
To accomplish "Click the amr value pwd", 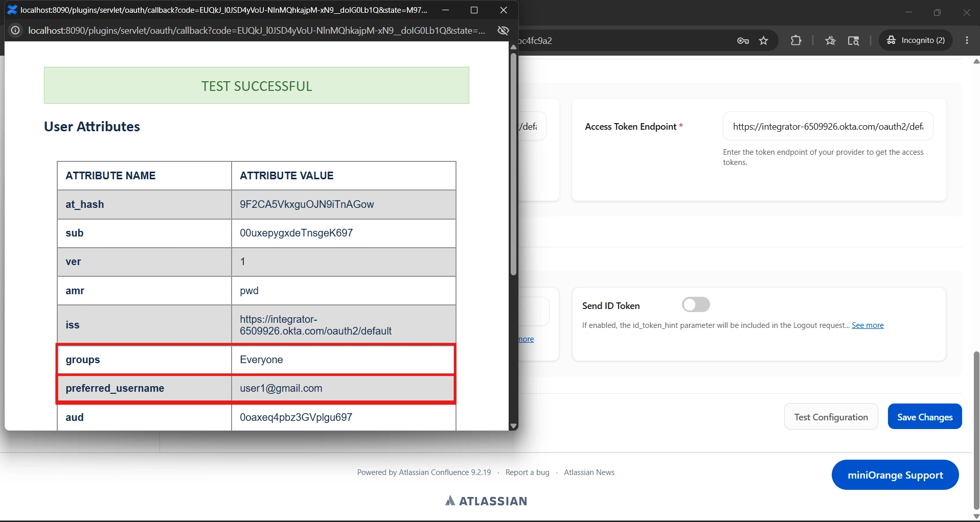I will [249, 291].
